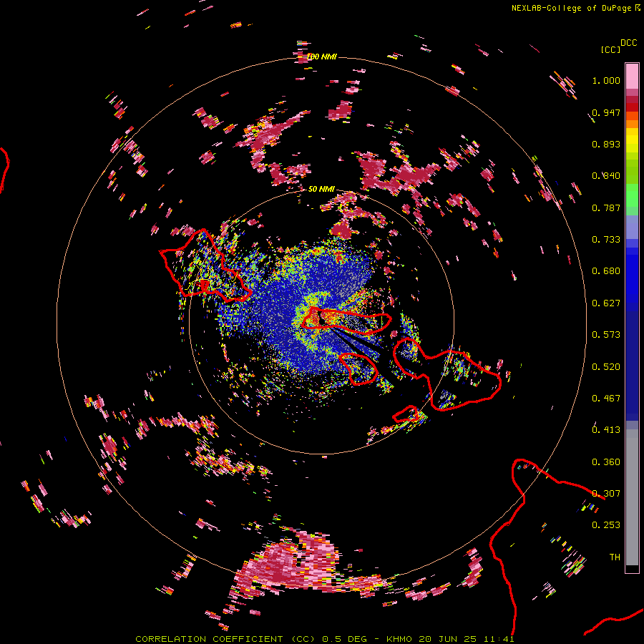Image resolution: width=644 pixels, height=644 pixels.
Task: Click the 0.573 color scale value
Action: pyautogui.click(x=606, y=335)
